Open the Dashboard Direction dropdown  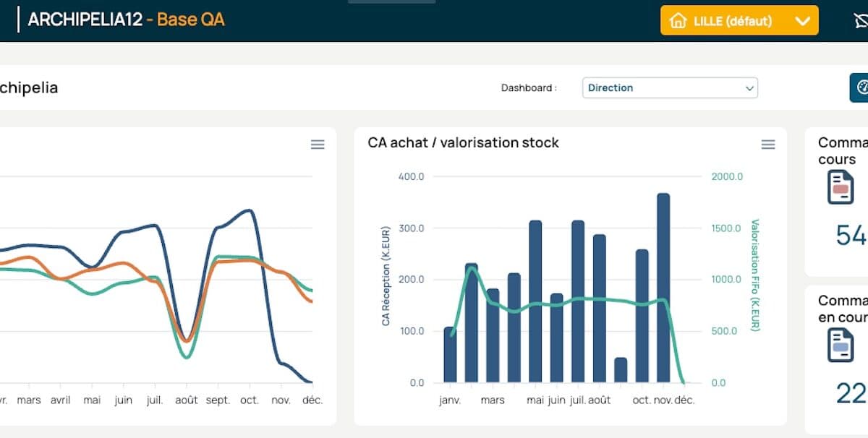[x=670, y=87]
